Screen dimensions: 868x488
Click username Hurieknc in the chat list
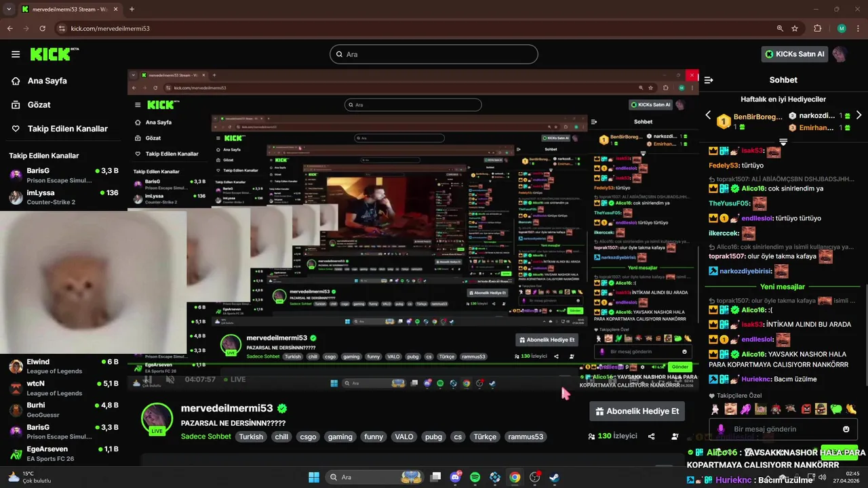[x=757, y=379]
